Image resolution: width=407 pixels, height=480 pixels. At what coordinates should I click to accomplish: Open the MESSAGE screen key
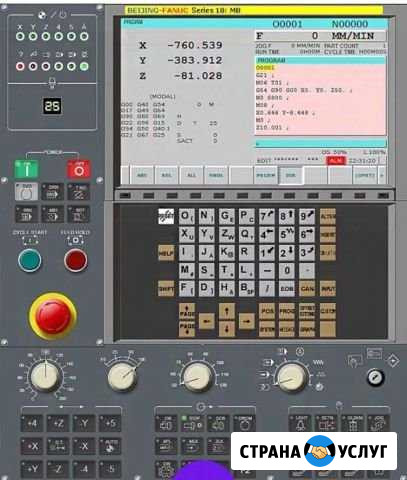[x=287, y=329]
